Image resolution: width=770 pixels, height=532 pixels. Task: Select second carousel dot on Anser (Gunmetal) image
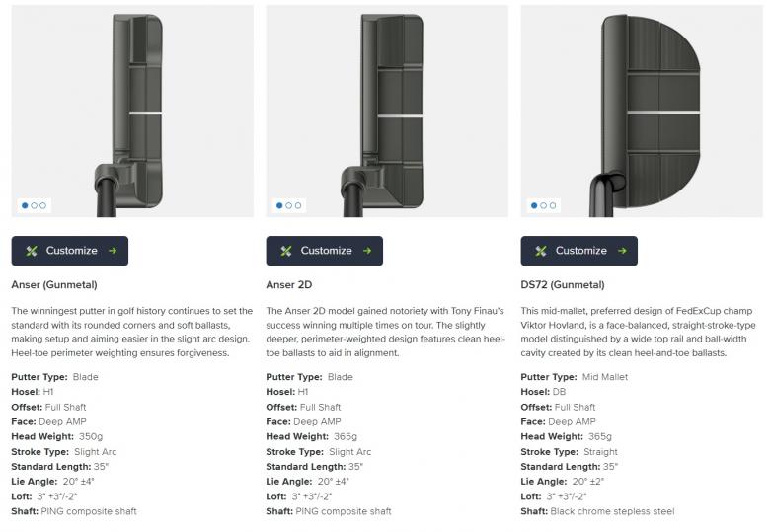click(35, 205)
